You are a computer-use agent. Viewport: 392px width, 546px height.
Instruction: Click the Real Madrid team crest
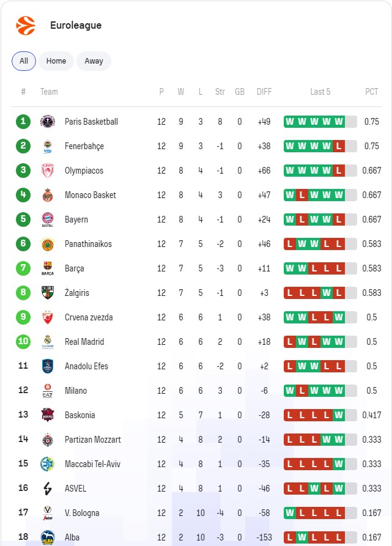pyautogui.click(x=48, y=342)
